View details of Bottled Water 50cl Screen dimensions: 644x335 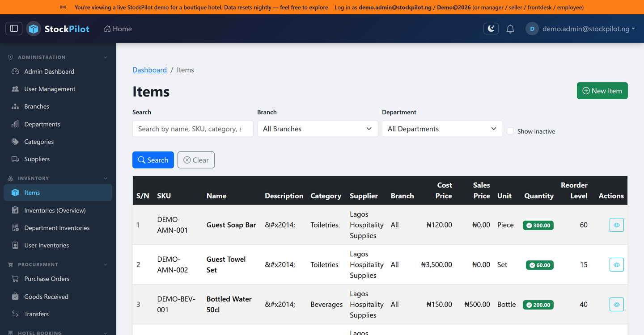click(x=616, y=305)
